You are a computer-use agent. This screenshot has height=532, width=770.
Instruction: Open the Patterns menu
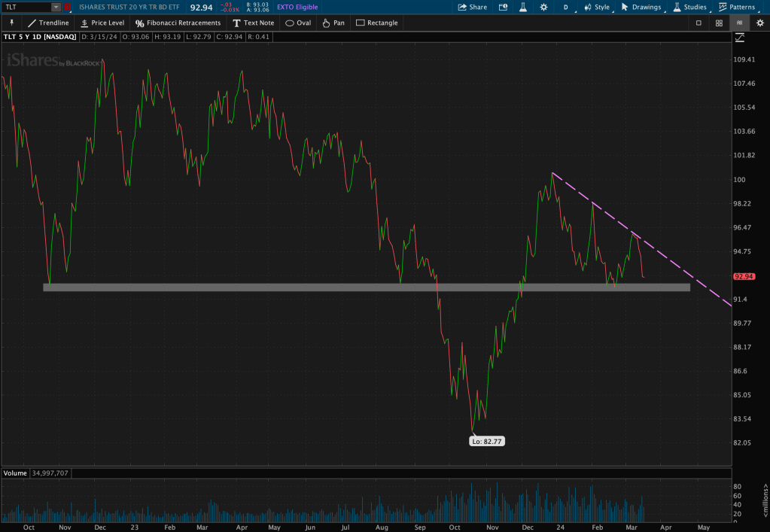[x=736, y=7]
